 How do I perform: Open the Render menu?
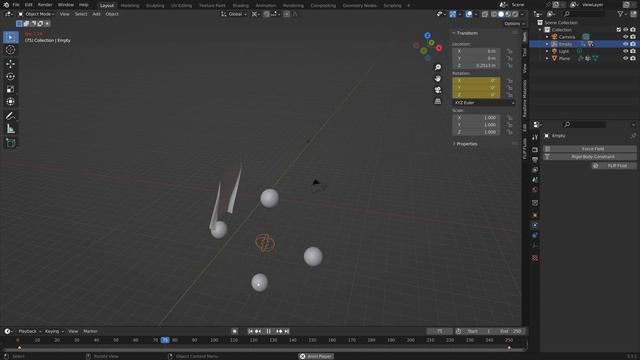pyautogui.click(x=45, y=5)
